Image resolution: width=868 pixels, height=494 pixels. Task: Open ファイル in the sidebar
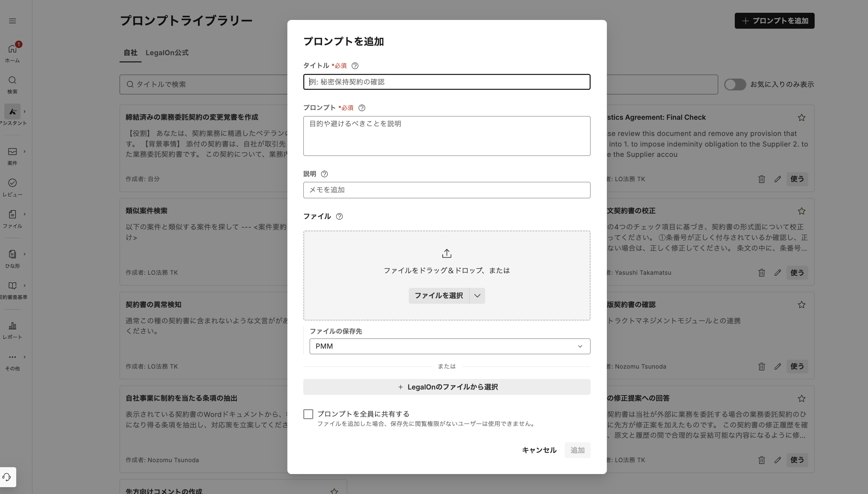click(12, 219)
